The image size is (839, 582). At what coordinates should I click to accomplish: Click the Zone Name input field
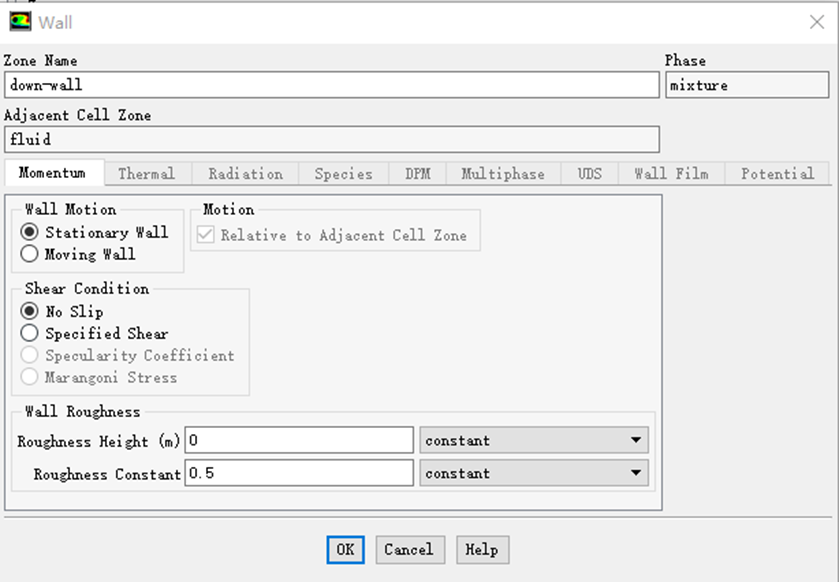click(x=331, y=85)
